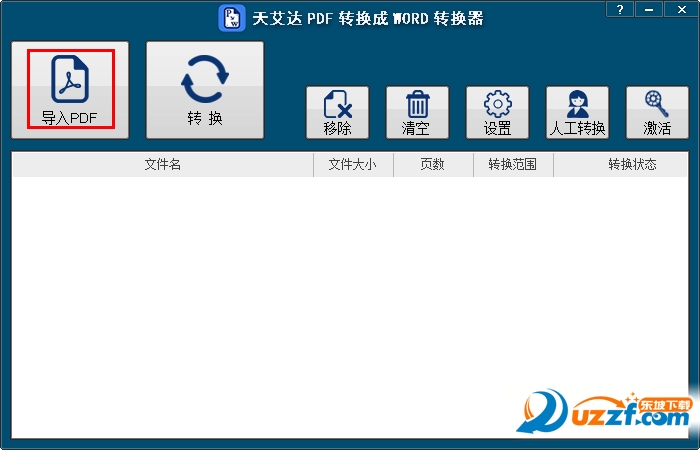
Task: Click the 激活 activation button
Action: coord(657,112)
